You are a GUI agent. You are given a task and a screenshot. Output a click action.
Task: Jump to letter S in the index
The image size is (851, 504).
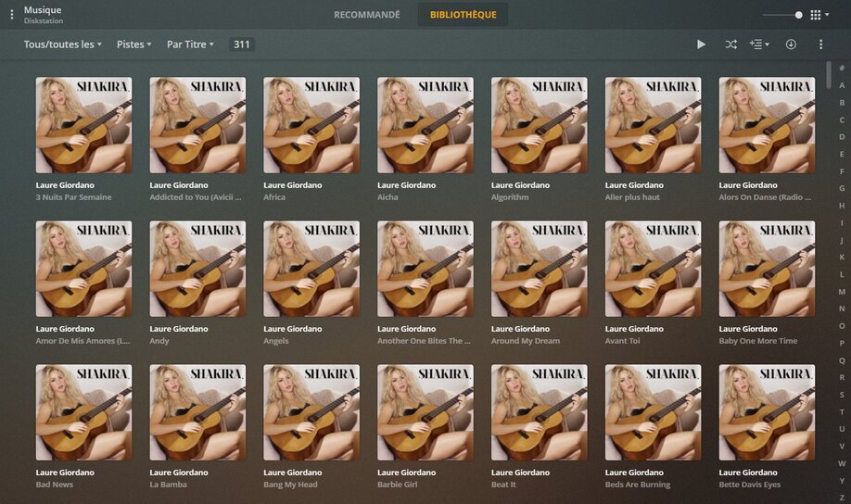pos(842,395)
